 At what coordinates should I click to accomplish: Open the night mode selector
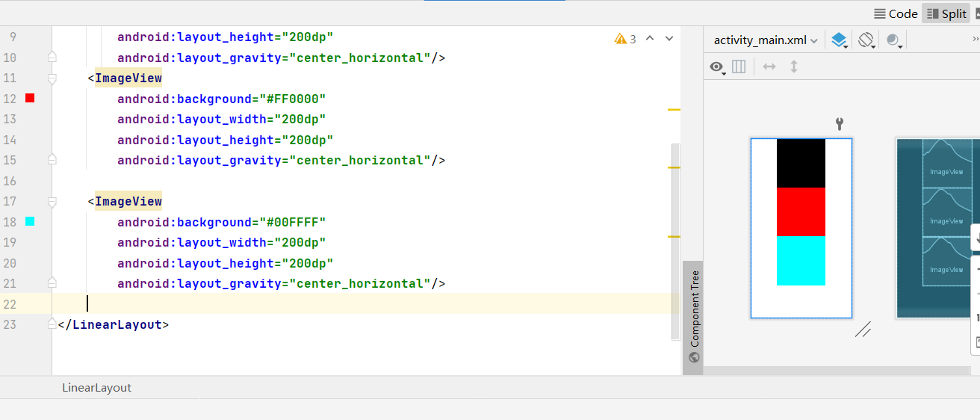point(893,40)
